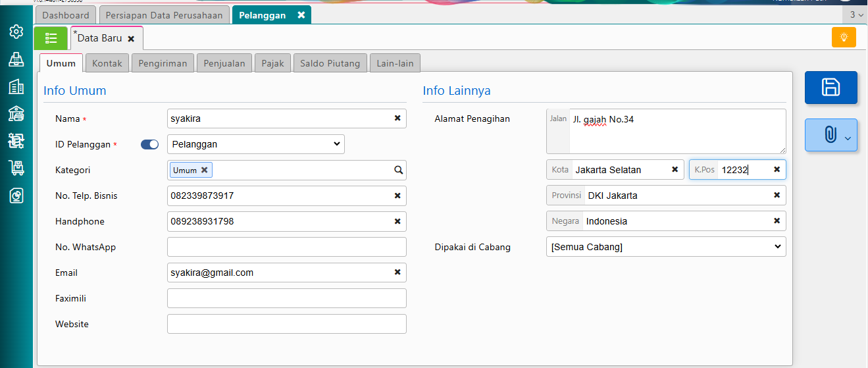Close the Pelanggan tab

(301, 14)
